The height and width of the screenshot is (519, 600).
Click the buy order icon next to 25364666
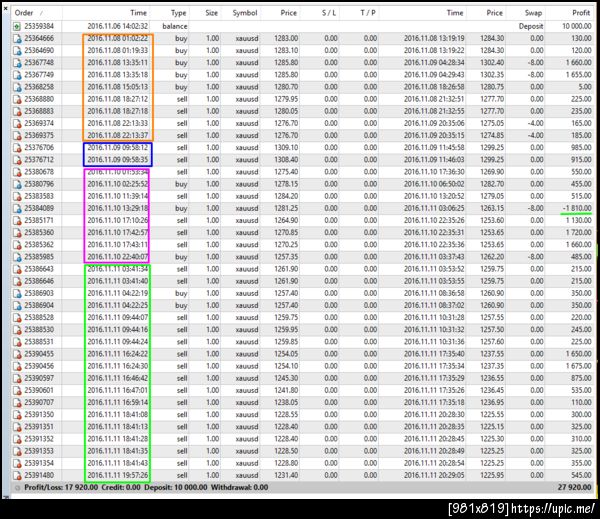(17, 39)
